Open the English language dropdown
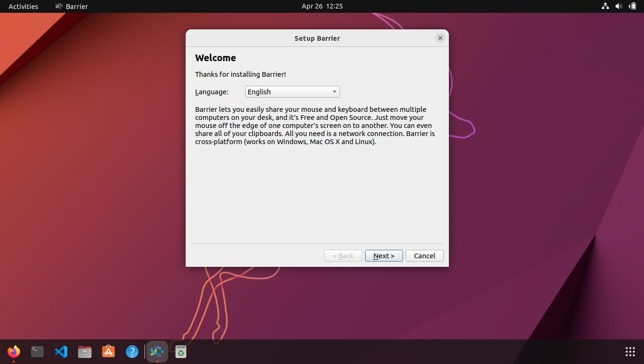Screen dimensions: 644x364 (x=292, y=91)
